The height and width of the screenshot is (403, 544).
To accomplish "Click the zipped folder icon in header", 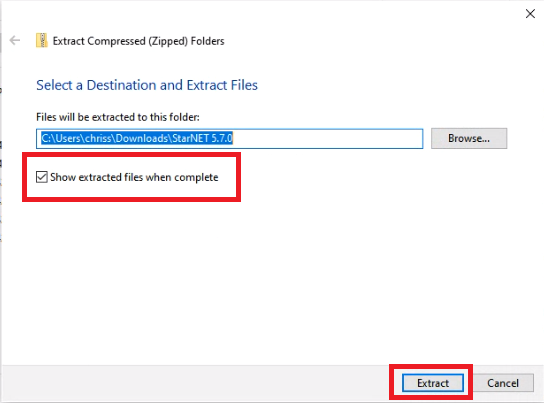I will point(42,40).
